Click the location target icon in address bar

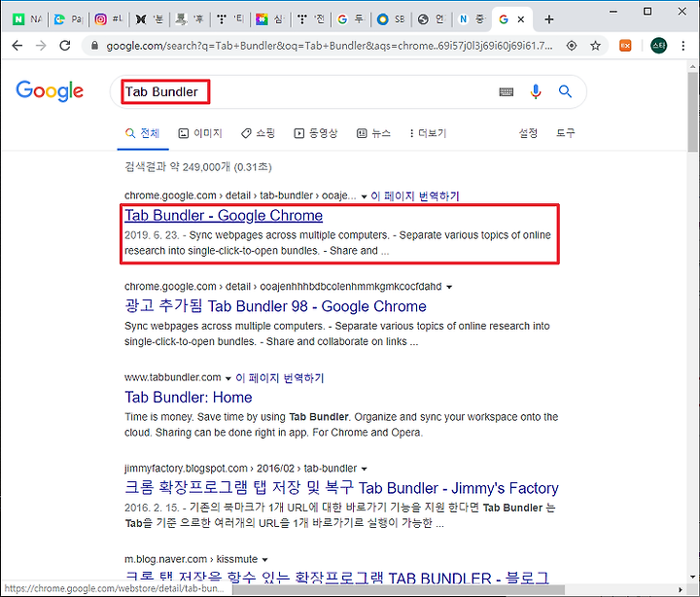(x=572, y=46)
